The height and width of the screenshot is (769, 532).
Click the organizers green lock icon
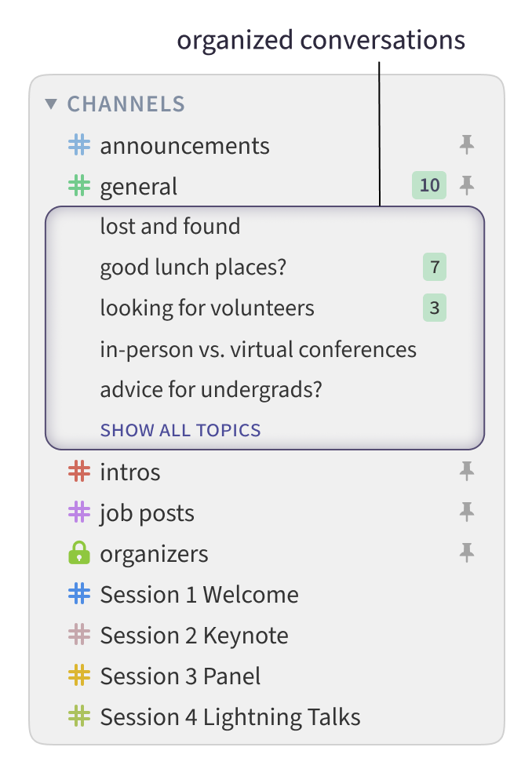[79, 554]
